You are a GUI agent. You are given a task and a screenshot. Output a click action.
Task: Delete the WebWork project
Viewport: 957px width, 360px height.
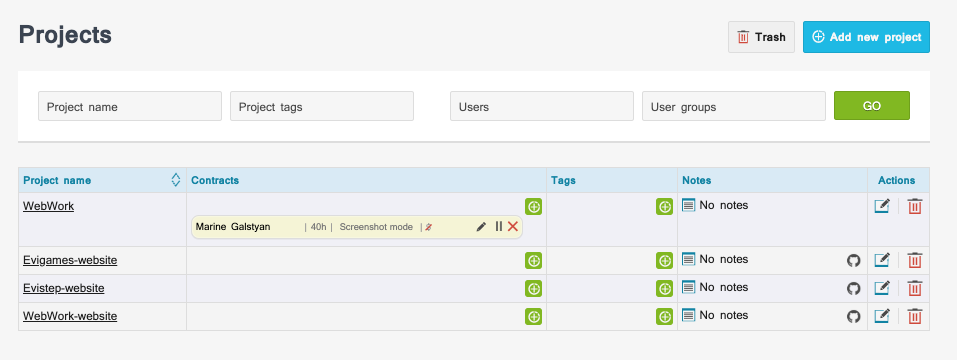coord(914,206)
